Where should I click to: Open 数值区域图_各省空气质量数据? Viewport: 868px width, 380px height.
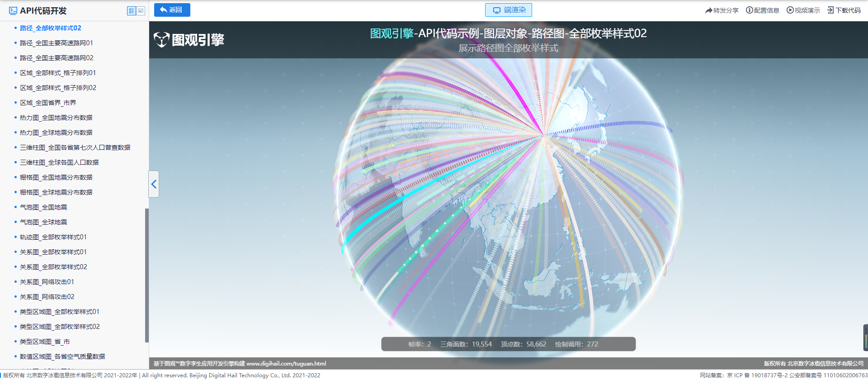coord(62,356)
